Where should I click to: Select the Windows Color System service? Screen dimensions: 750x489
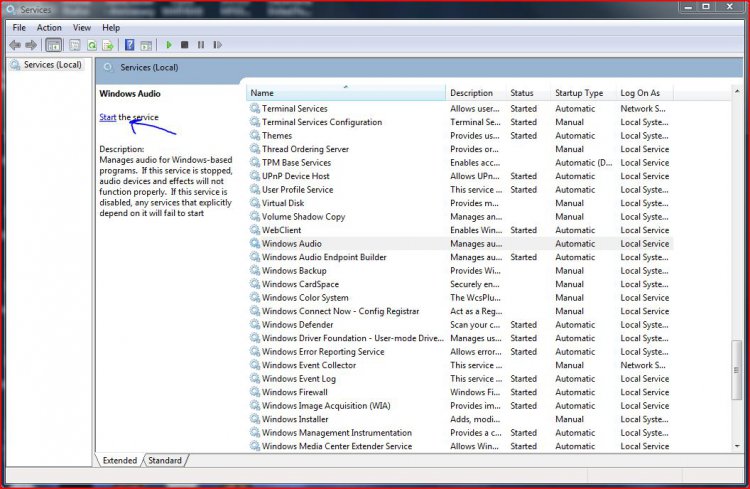click(460, 297)
